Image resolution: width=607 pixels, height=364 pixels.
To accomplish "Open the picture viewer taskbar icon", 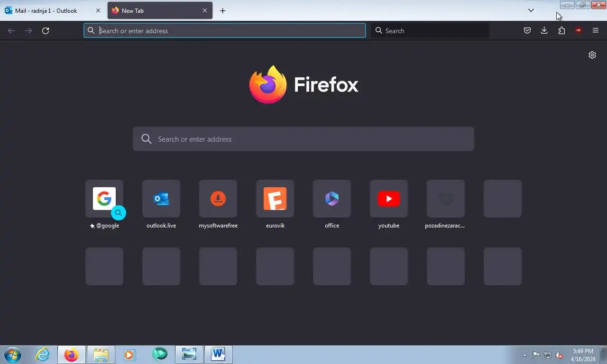I will pyautogui.click(x=189, y=355).
